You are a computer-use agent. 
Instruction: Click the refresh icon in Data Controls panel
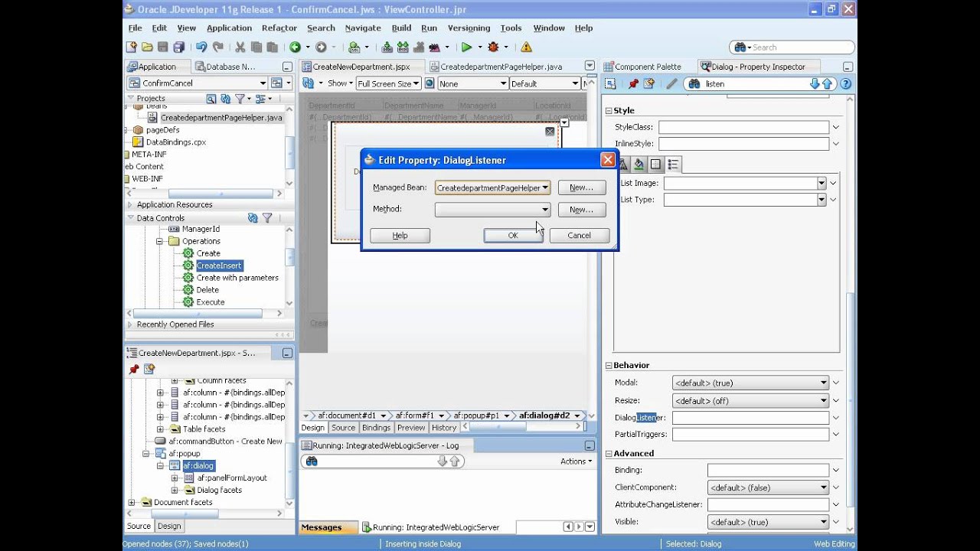pyautogui.click(x=253, y=218)
